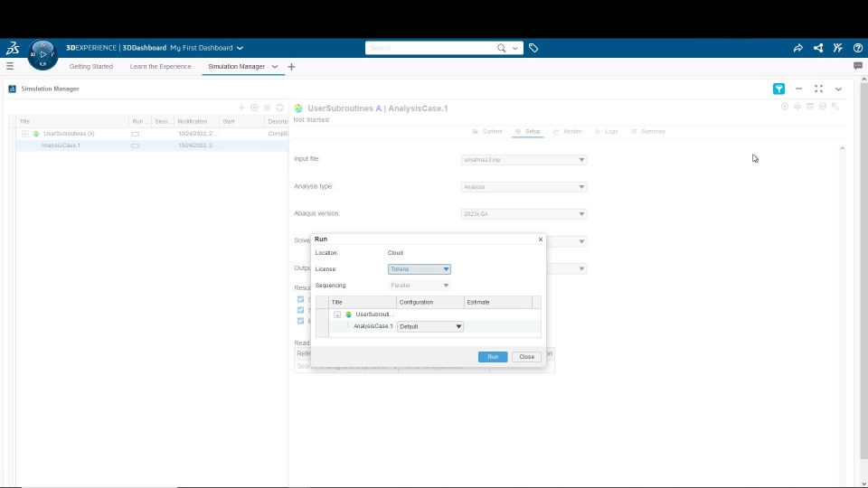Open the Sequencing dropdown
The width and height of the screenshot is (868, 488).
(419, 286)
